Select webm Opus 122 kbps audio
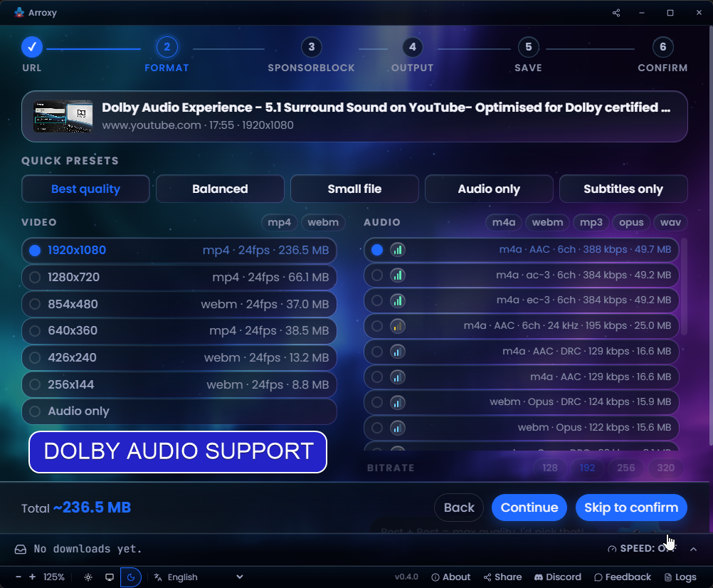Viewport: 713px width, 588px height. pos(521,428)
